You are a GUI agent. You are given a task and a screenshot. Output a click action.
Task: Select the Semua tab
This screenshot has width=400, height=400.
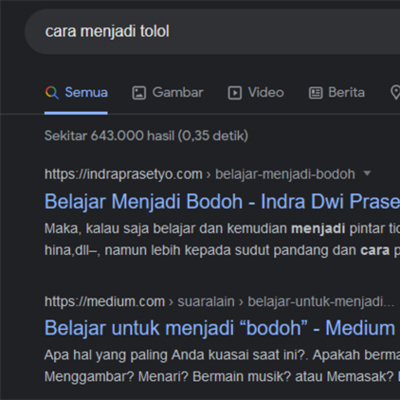pyautogui.click(x=76, y=93)
